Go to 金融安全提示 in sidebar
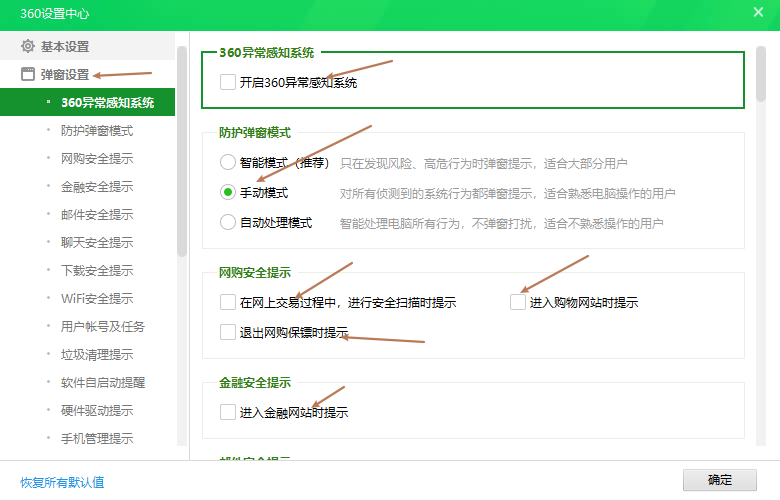The height and width of the screenshot is (500, 780). click(x=97, y=187)
